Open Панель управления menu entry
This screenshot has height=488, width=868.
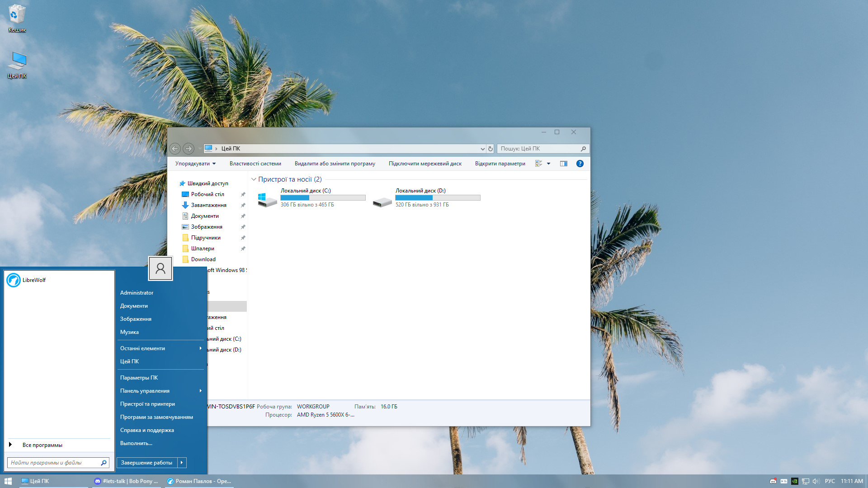coord(145,391)
